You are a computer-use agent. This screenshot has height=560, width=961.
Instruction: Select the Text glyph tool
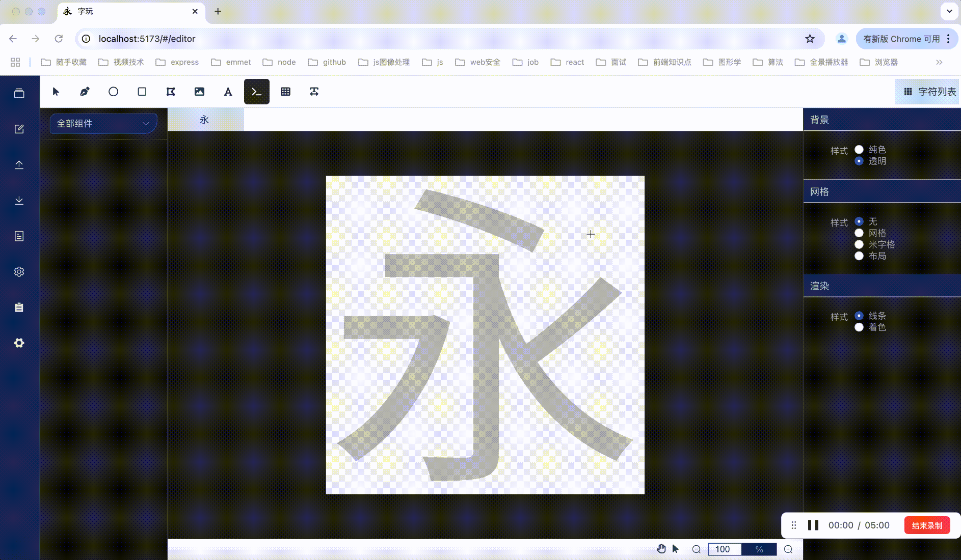point(228,92)
